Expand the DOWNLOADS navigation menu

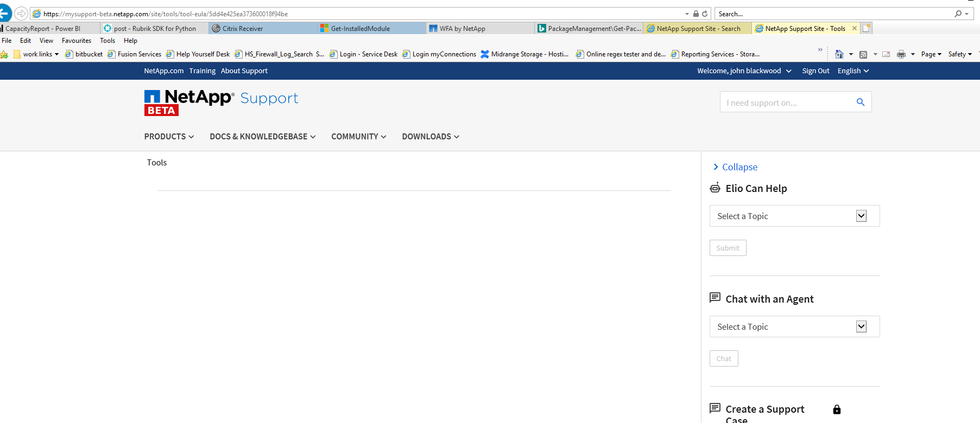[431, 137]
